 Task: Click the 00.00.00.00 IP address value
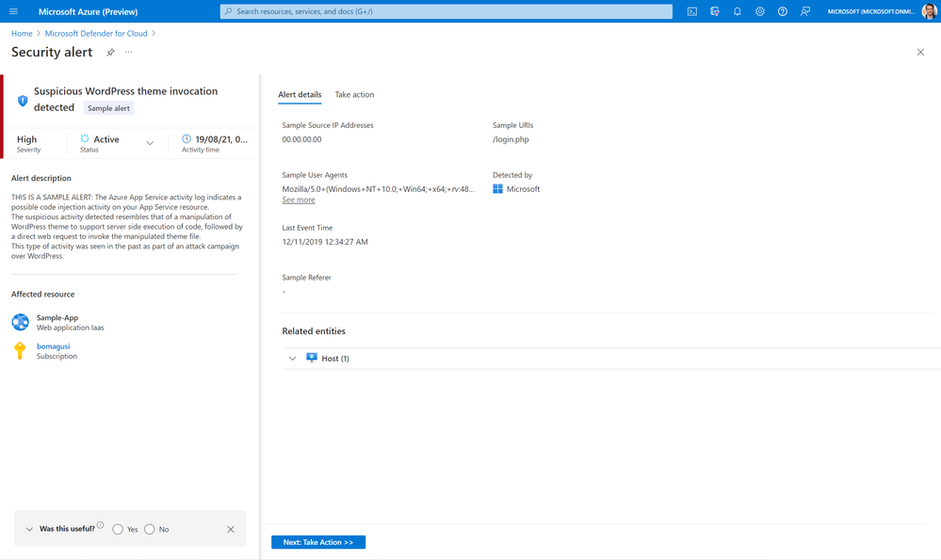(301, 139)
